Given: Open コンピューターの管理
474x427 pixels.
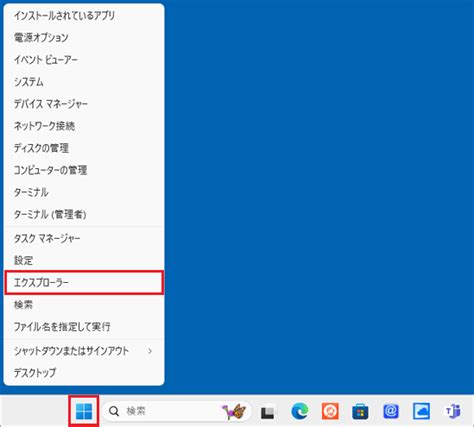Looking at the screenshot, I should (x=84, y=170).
